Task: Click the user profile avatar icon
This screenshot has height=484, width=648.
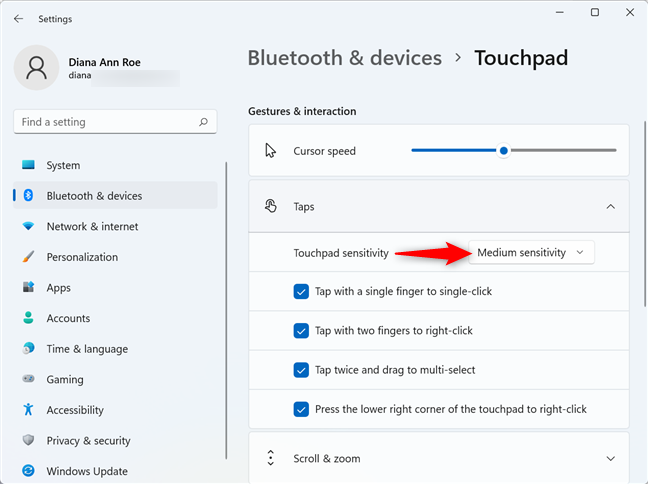Action: pos(36,67)
